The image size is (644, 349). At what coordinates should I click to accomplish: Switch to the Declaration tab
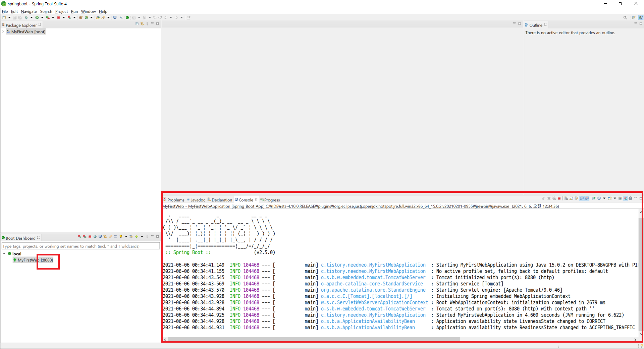click(220, 200)
